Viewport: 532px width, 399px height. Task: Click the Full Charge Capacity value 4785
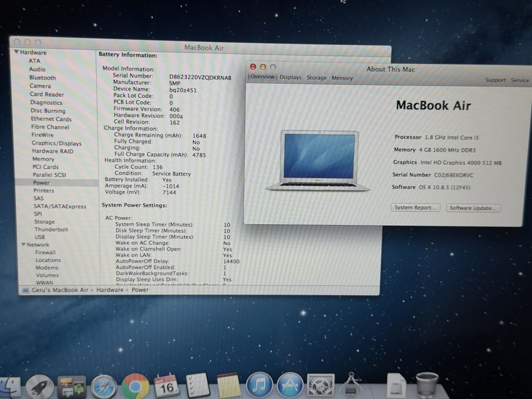199,155
